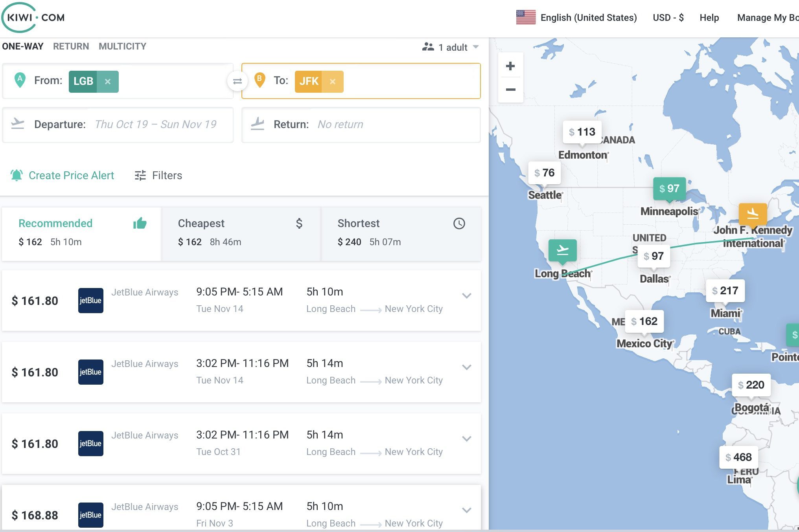799x532 pixels.
Task: Click the Long Beach departure marker on map
Action: tap(563, 250)
